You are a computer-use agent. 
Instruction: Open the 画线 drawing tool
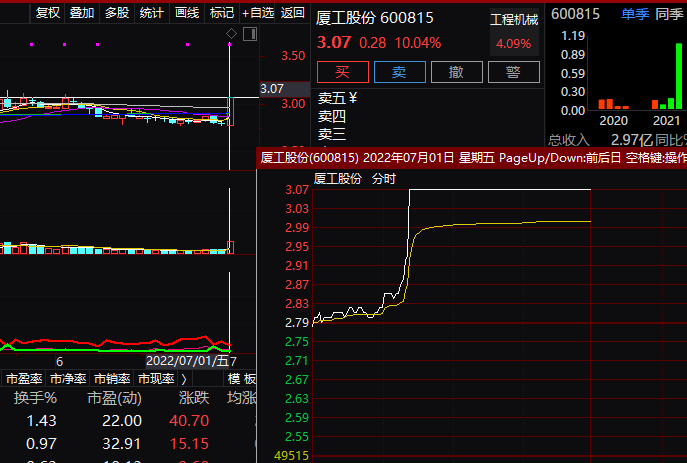coord(187,13)
